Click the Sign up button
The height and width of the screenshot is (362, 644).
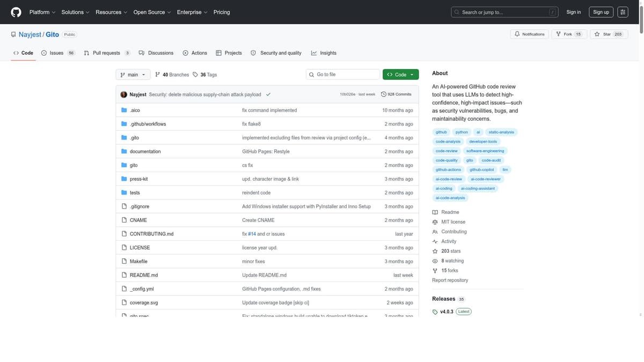[x=601, y=12]
